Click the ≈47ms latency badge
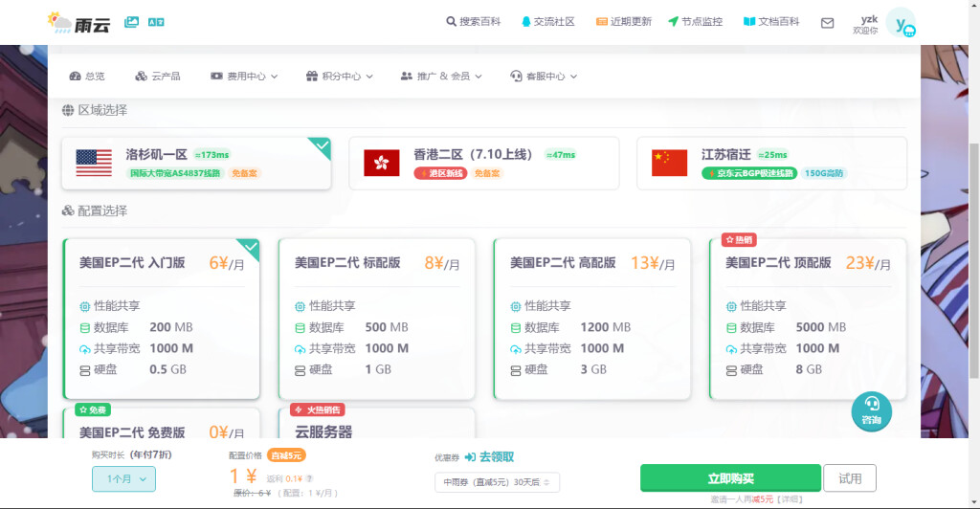This screenshot has width=980, height=509. pos(560,155)
